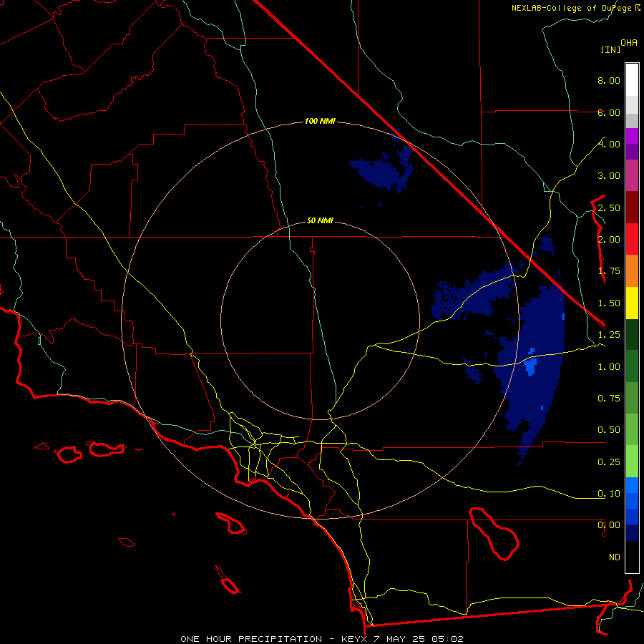Select the lightest green swatch beside 0.25
The image size is (644, 644).
pos(632,462)
